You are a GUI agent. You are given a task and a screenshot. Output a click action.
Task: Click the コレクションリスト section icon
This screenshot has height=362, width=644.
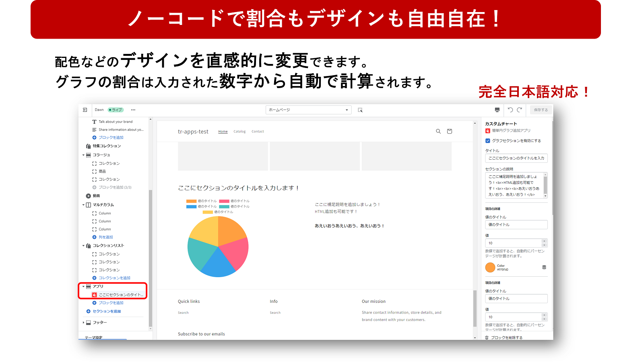point(88,245)
